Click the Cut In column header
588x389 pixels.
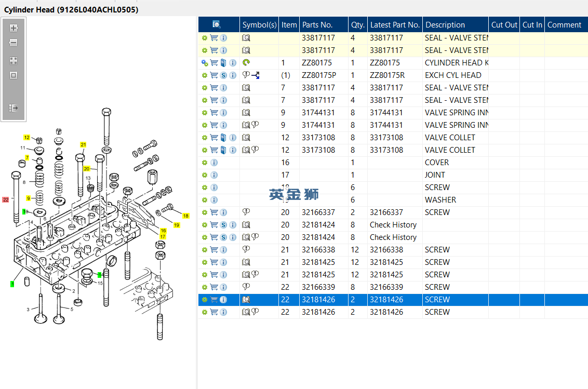(x=532, y=25)
